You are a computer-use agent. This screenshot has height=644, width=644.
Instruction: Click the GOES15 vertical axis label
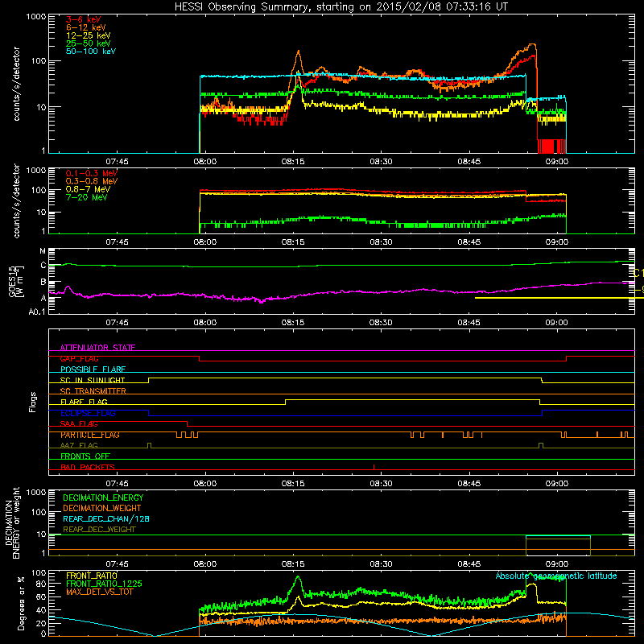coord(16,281)
